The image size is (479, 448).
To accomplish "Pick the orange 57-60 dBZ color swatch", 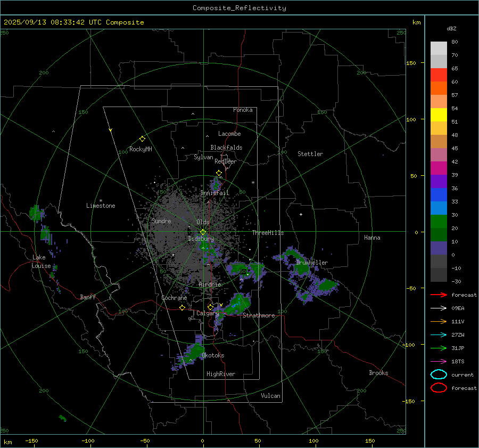I will (x=439, y=88).
